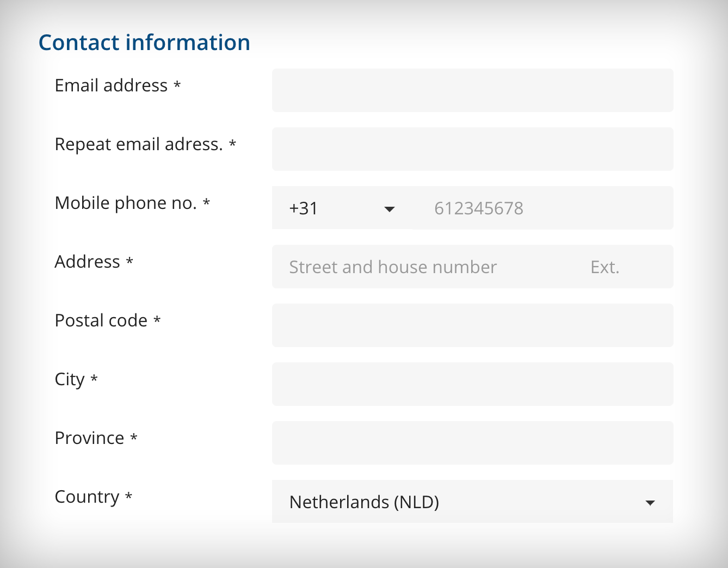Select Netherlands (NLD) in the Country field
This screenshot has width=728, height=568.
[472, 502]
